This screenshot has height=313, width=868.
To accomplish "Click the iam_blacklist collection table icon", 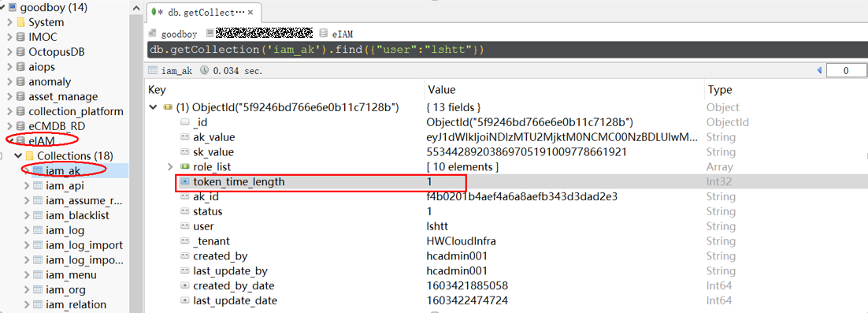I will pyautogui.click(x=38, y=215).
